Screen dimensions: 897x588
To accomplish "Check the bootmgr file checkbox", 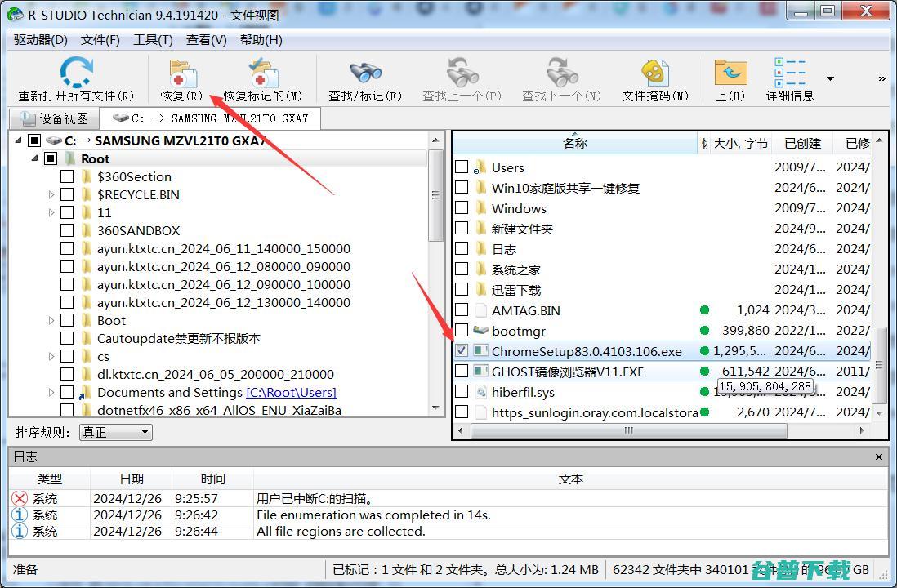I will (x=462, y=331).
